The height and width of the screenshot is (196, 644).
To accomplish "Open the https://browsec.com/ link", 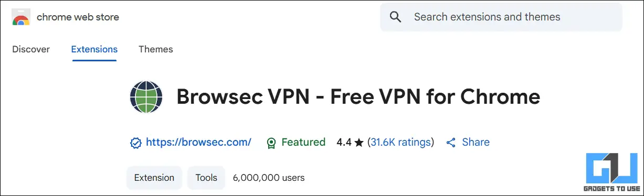I will (x=198, y=142).
